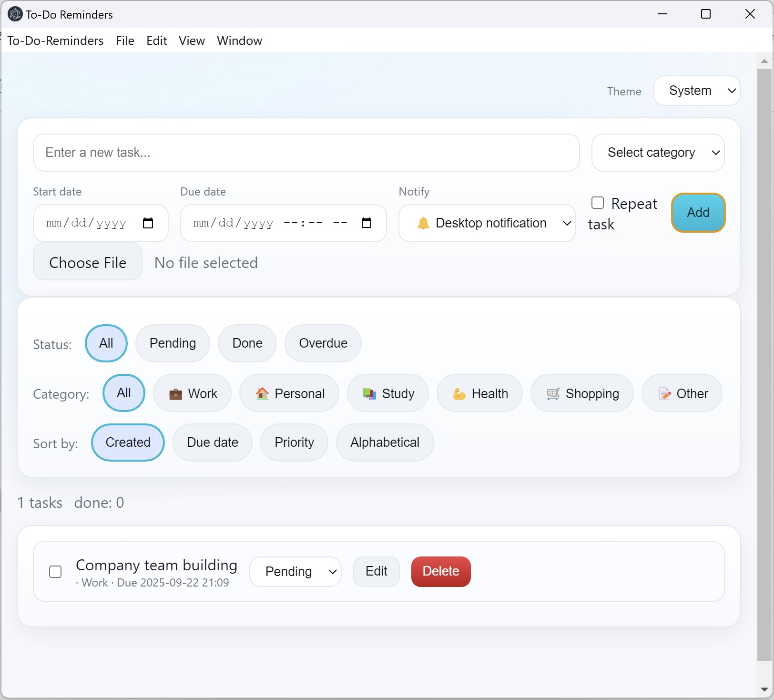Sort tasks by Priority
The width and height of the screenshot is (774, 700).
pos(294,442)
